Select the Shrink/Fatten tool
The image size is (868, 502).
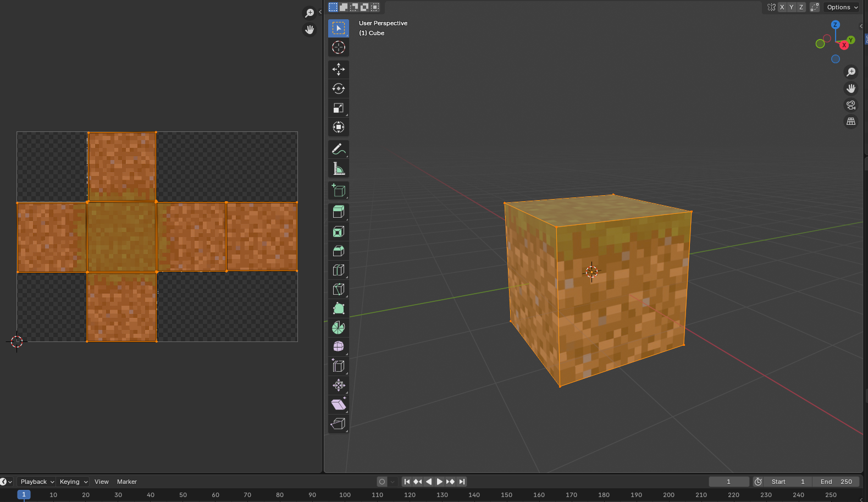tap(339, 385)
